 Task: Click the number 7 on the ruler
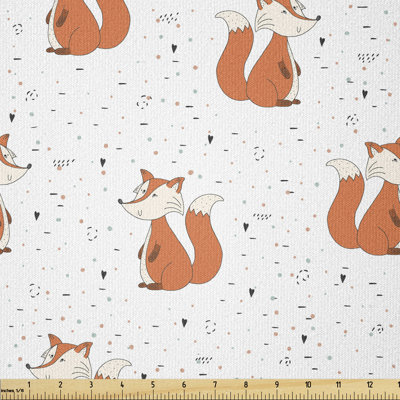pos(215,385)
